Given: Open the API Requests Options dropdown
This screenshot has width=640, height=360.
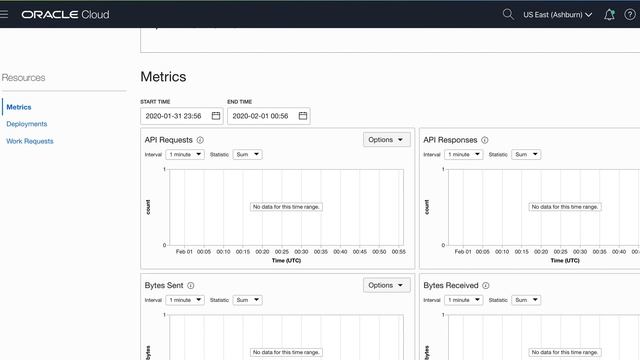Looking at the screenshot, I should tap(387, 140).
